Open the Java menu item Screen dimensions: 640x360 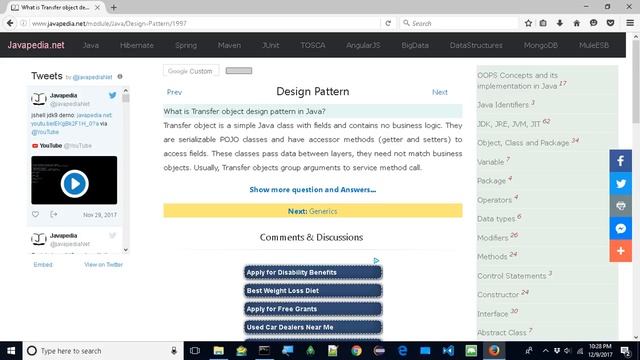(91, 45)
